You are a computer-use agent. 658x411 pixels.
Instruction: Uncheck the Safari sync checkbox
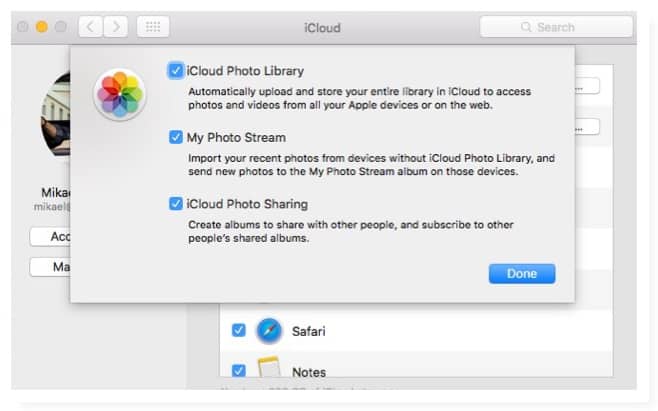coord(238,330)
